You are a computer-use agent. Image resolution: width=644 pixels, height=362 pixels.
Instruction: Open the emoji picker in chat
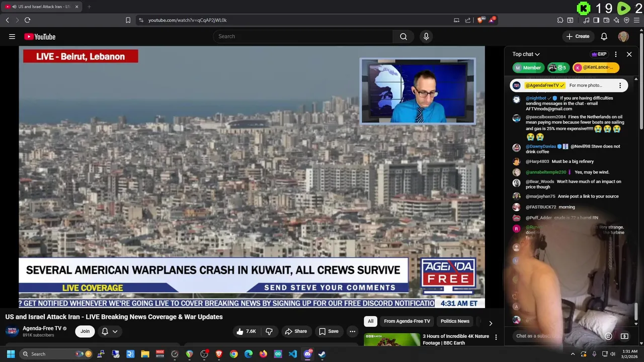[608, 336]
